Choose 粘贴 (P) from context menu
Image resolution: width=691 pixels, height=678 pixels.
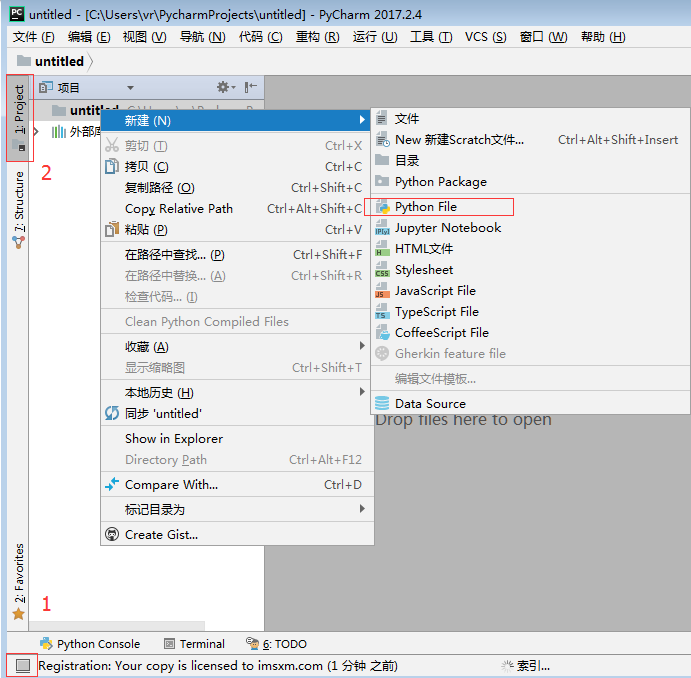tap(236, 230)
